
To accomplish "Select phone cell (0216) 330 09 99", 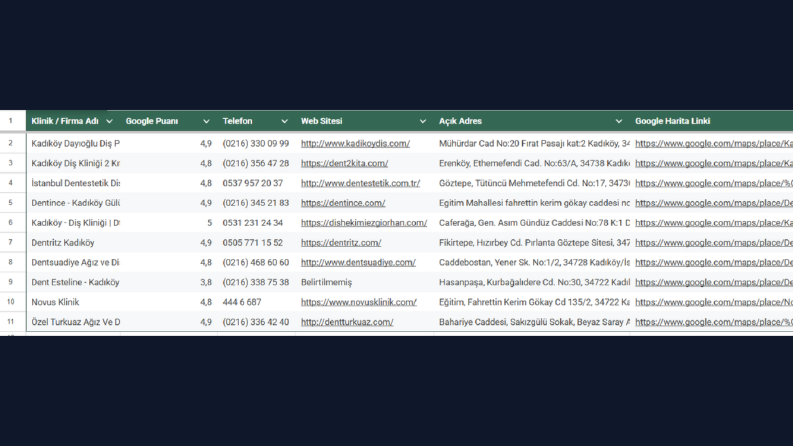I will tap(256, 144).
